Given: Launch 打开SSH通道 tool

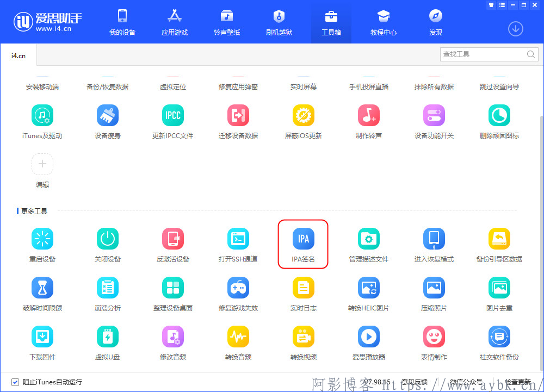Looking at the screenshot, I should pos(238,239).
